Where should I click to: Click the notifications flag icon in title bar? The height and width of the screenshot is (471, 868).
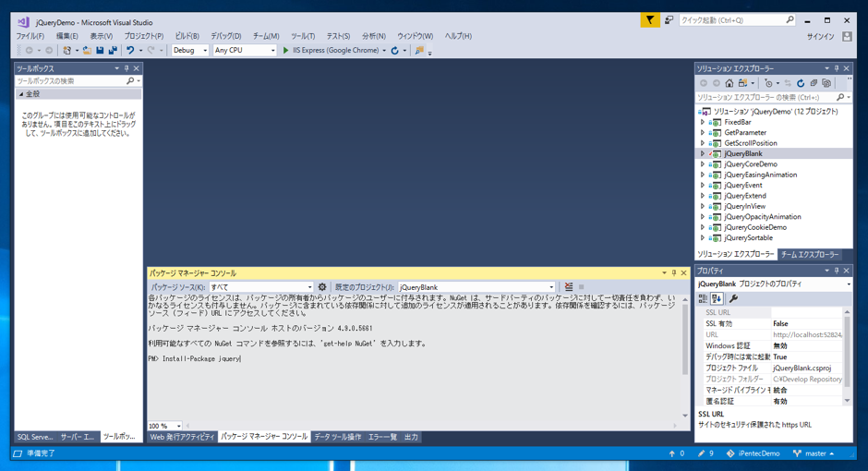(650, 20)
